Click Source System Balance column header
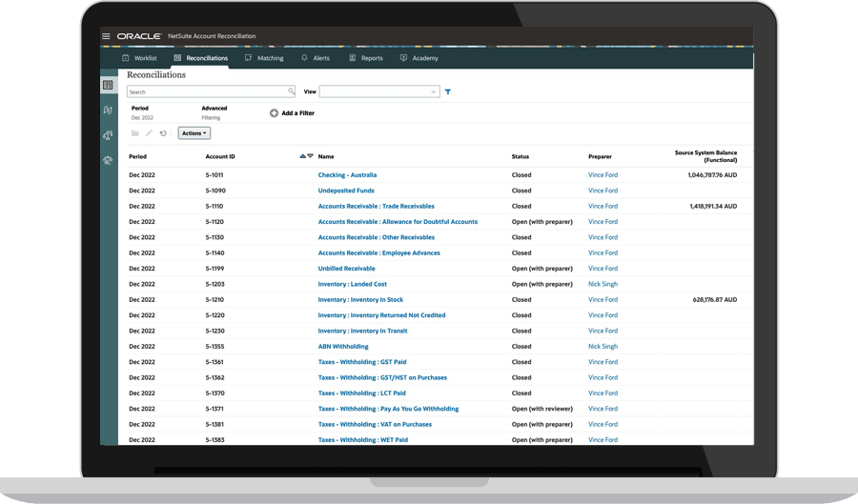Viewport: 858px width, 504px height. [x=705, y=156]
